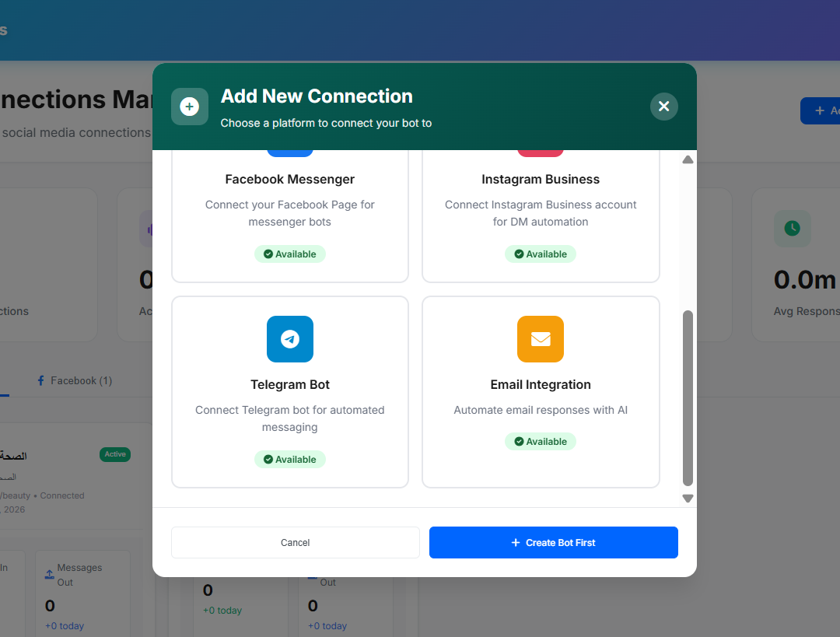Switch to the Facebook (1) tab
The image size is (840, 637).
click(75, 381)
